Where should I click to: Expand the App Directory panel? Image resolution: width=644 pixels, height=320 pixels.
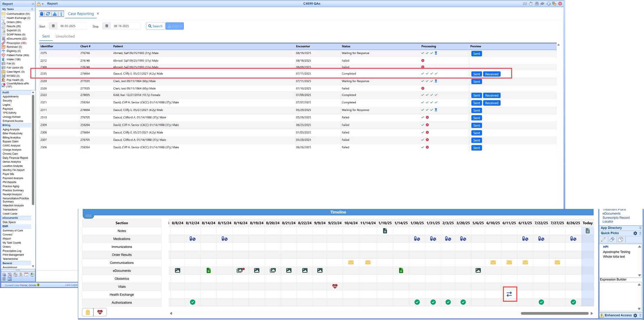pos(640,228)
